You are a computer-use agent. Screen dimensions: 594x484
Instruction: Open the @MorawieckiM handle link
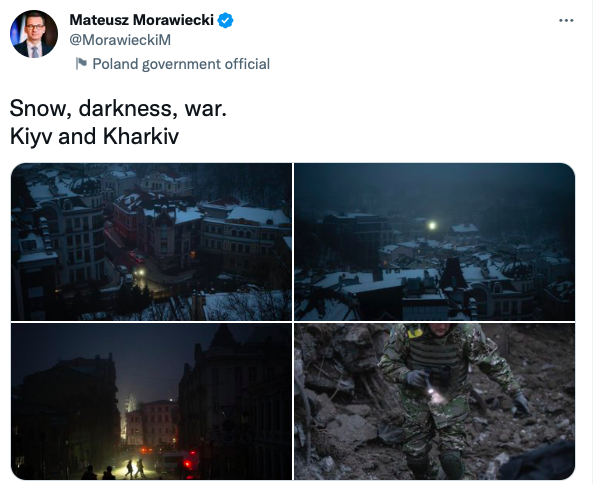(120, 40)
